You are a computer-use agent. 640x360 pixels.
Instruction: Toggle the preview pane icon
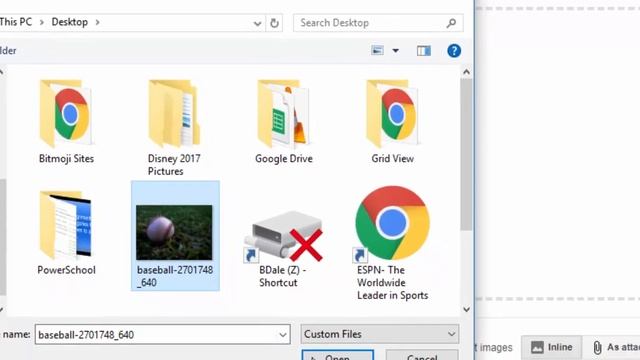point(424,51)
